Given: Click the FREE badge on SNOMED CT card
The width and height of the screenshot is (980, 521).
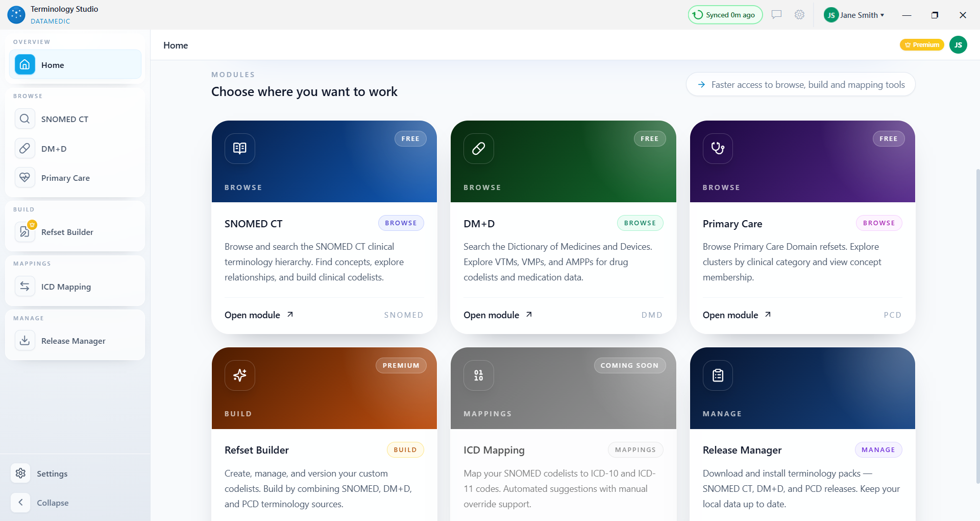Looking at the screenshot, I should pos(410,139).
